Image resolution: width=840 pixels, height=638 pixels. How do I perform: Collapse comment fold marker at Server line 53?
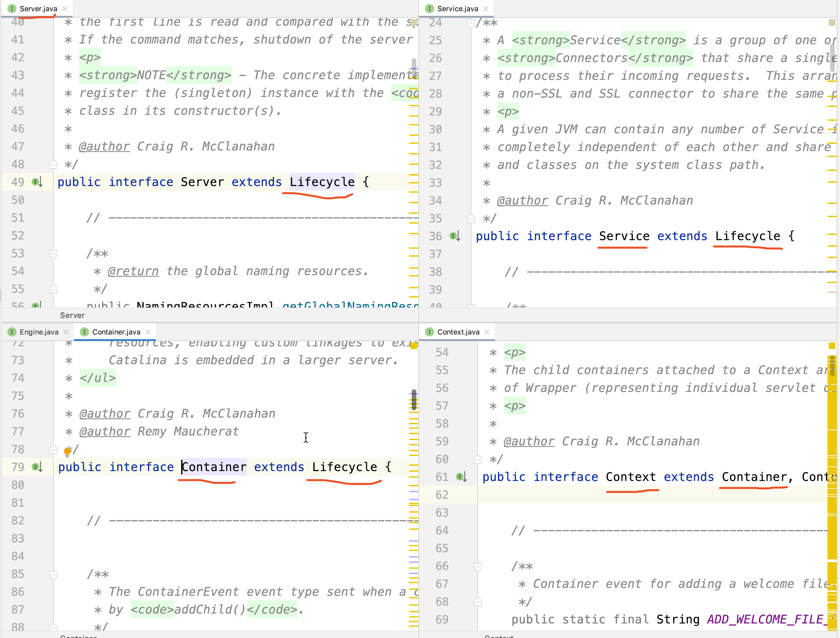click(53, 254)
